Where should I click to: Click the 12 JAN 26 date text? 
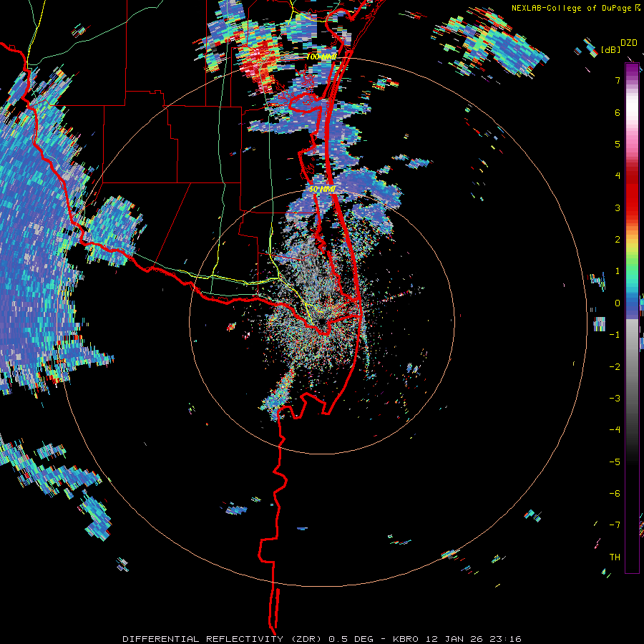coord(456,639)
